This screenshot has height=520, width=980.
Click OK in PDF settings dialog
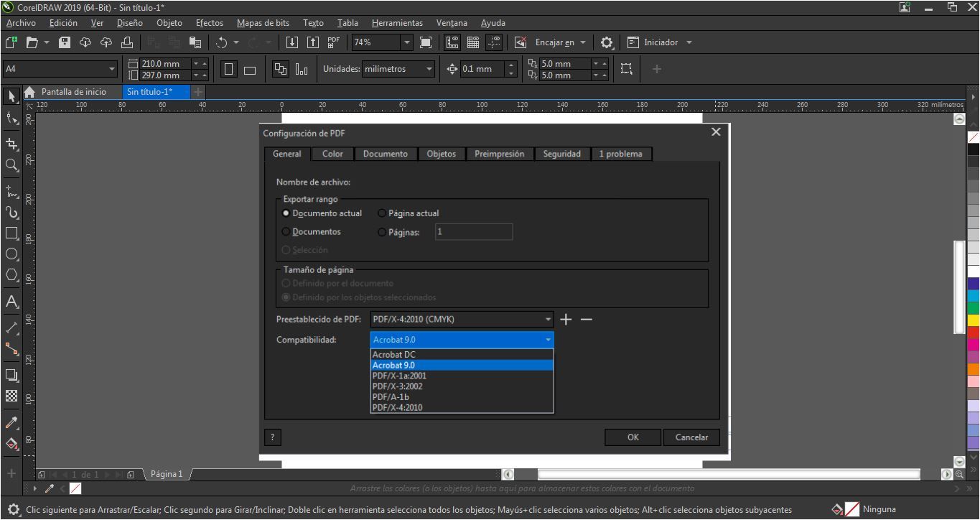coord(633,437)
